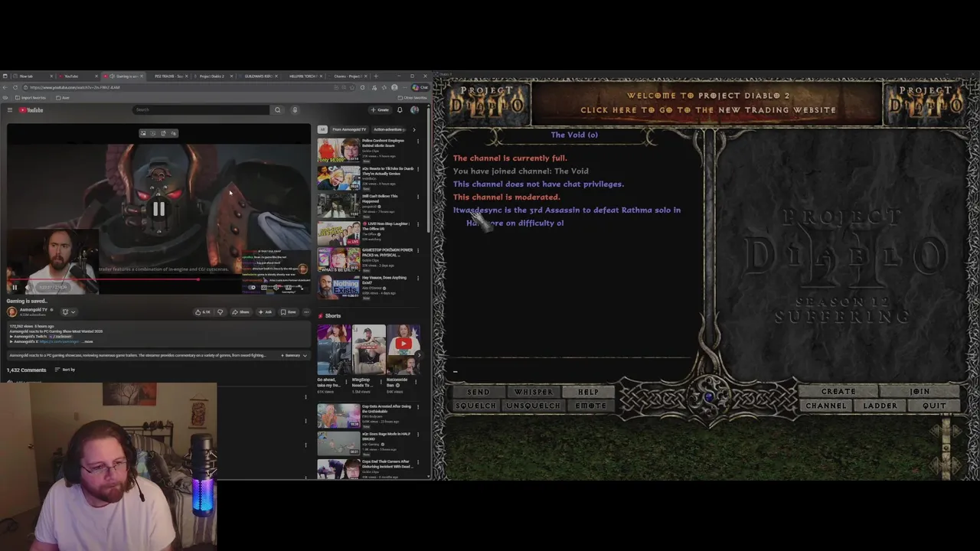
Task: Switch to the PD2 Trade browser tab
Action: point(168,76)
